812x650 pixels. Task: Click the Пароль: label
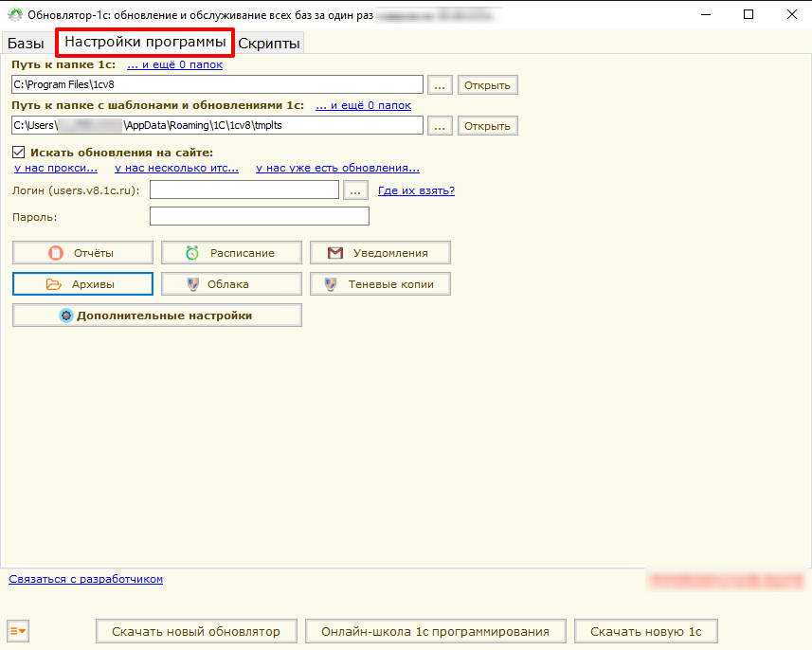pos(35,217)
